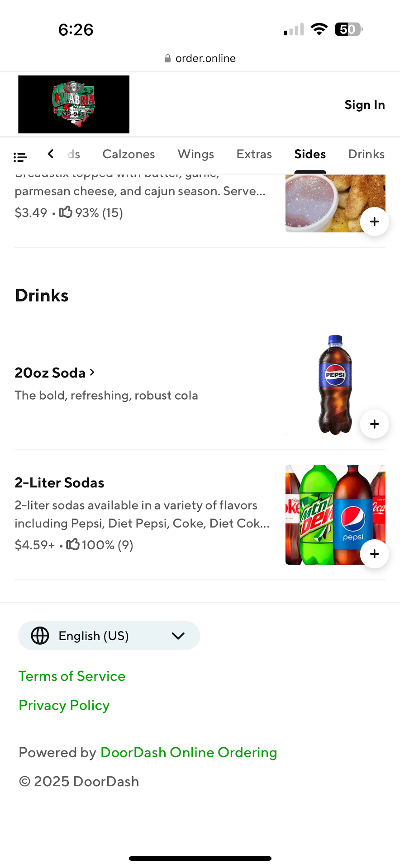Image resolution: width=400 pixels, height=868 pixels.
Task: Tap the lock icon beside order.online
Action: click(x=167, y=59)
